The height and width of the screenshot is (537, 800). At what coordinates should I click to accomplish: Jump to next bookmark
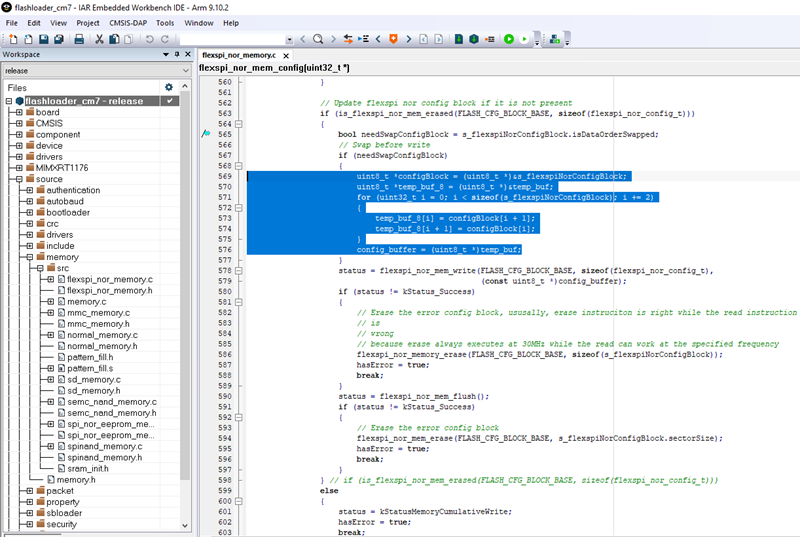click(408, 39)
